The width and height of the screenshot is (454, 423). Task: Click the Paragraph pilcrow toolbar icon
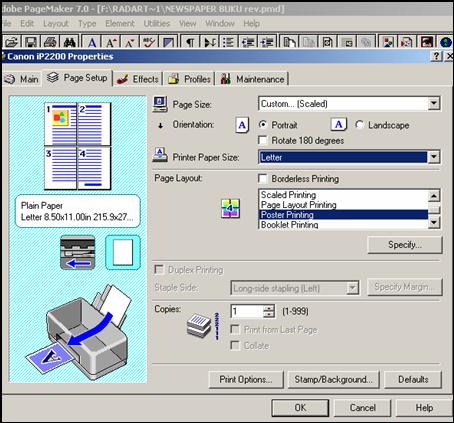click(x=190, y=42)
